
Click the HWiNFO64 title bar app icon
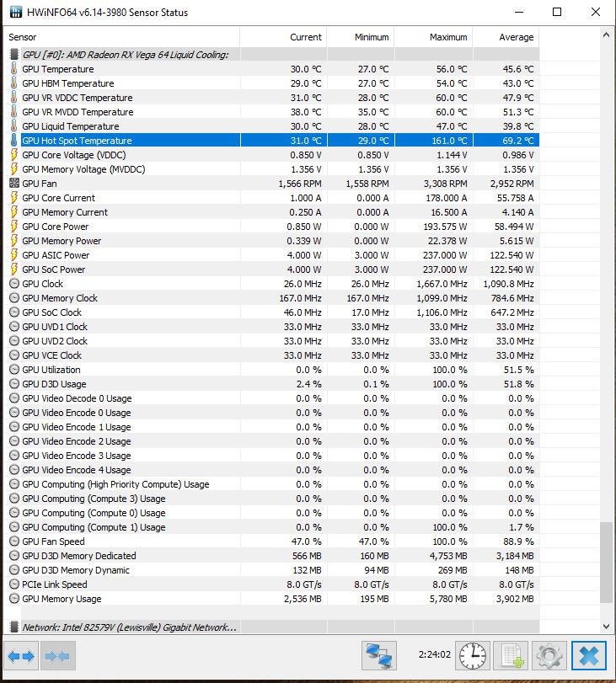(x=15, y=12)
